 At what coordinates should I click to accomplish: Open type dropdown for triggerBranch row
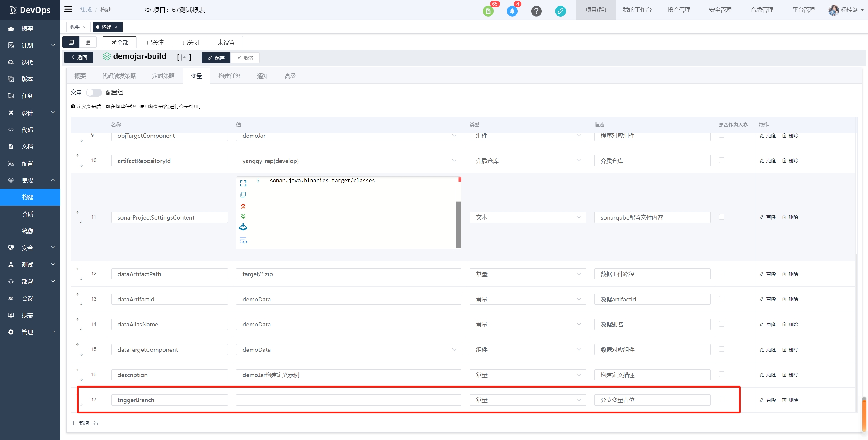pos(528,400)
